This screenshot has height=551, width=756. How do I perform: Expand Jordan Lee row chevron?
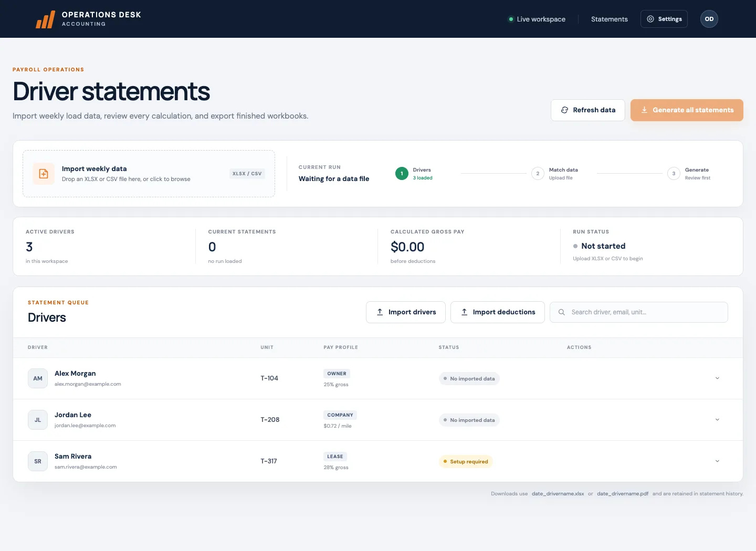717,420
